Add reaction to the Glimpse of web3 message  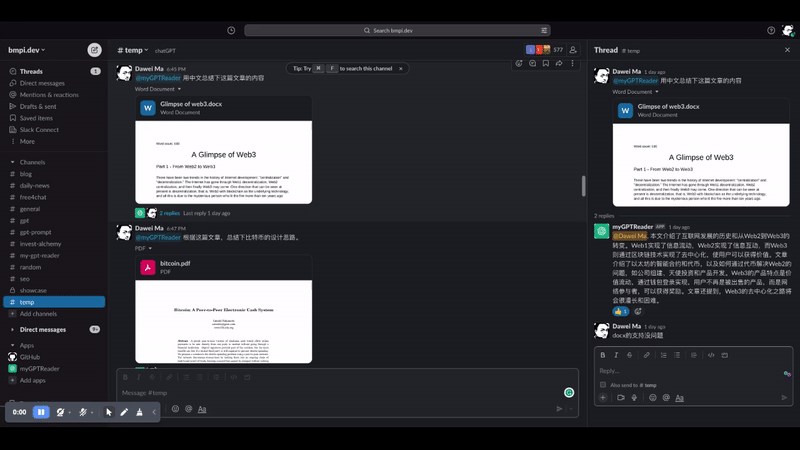(519, 63)
